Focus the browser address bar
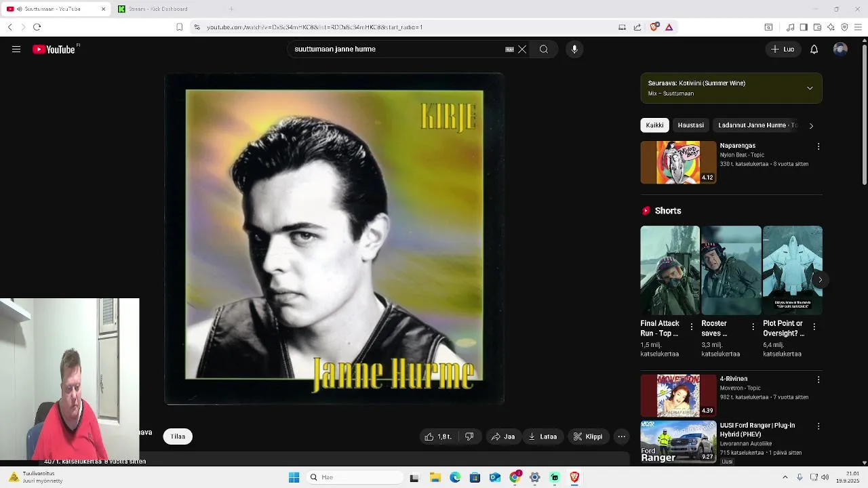868x488 pixels. click(407, 27)
